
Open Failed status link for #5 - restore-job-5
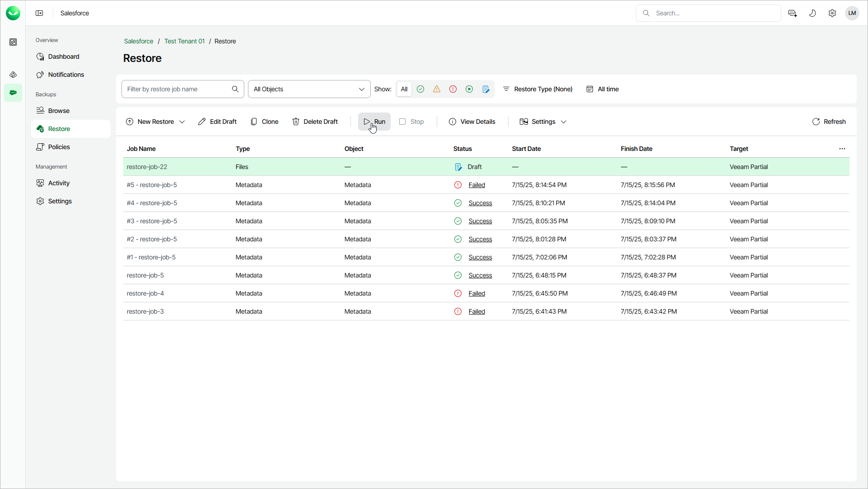476,185
